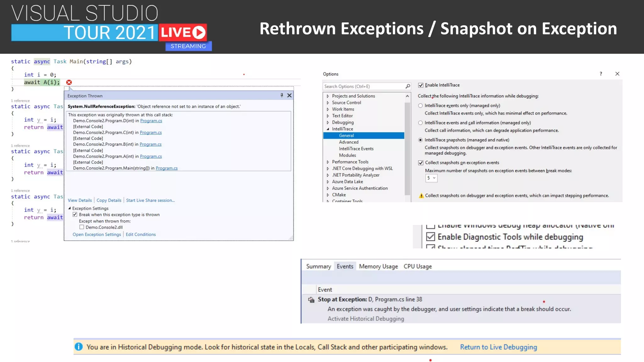Image resolution: width=644 pixels, height=362 pixels.
Task: Switch to the Memory Usage tab
Action: (378, 266)
